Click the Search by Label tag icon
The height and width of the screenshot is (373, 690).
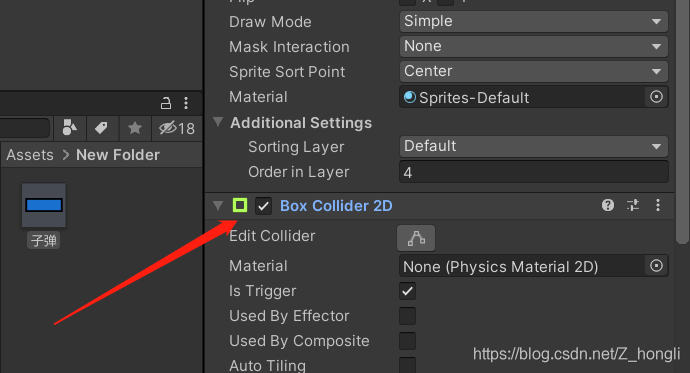(102, 128)
